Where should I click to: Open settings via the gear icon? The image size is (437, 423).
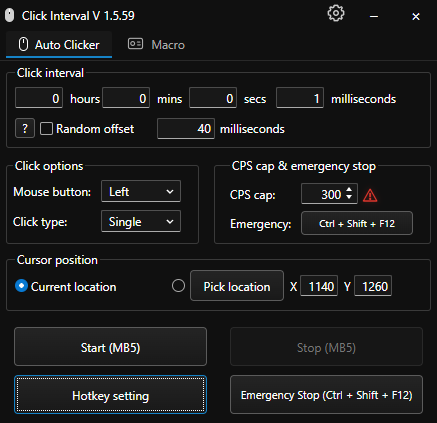(335, 14)
